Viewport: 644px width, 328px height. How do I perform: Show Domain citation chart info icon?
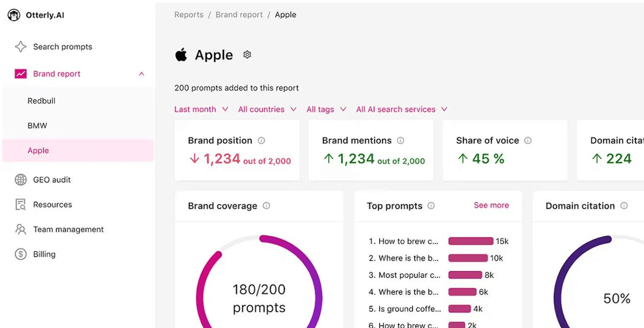click(x=624, y=205)
